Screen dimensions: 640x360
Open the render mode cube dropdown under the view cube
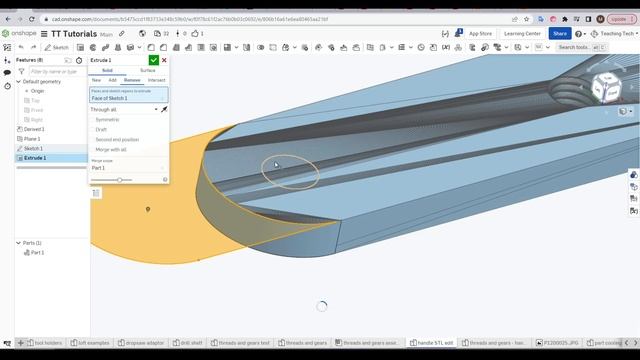[x=625, y=111]
